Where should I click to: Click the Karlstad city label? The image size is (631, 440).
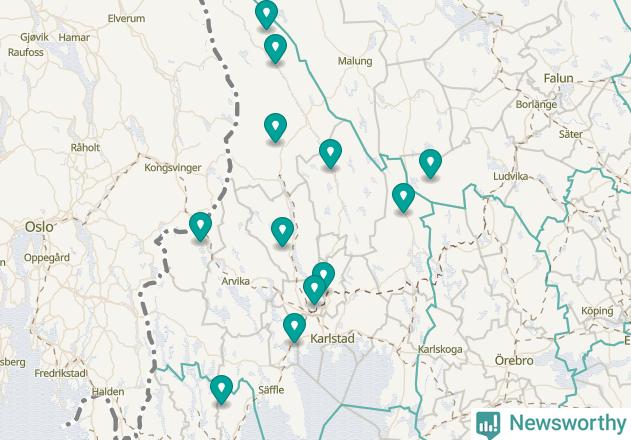tap(332, 339)
